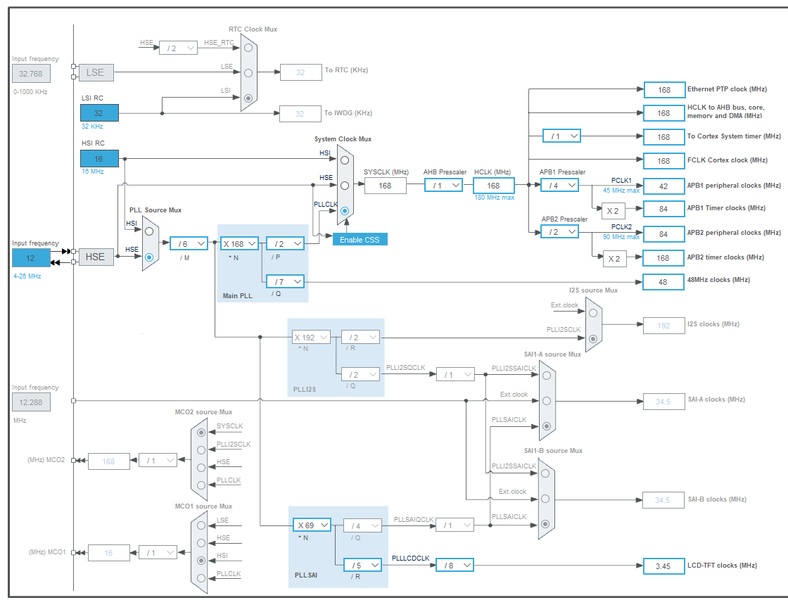Viewport: 788px width, 602px height.
Task: Select HSE_RTC input on RTC Clock Mux
Action: point(248,48)
